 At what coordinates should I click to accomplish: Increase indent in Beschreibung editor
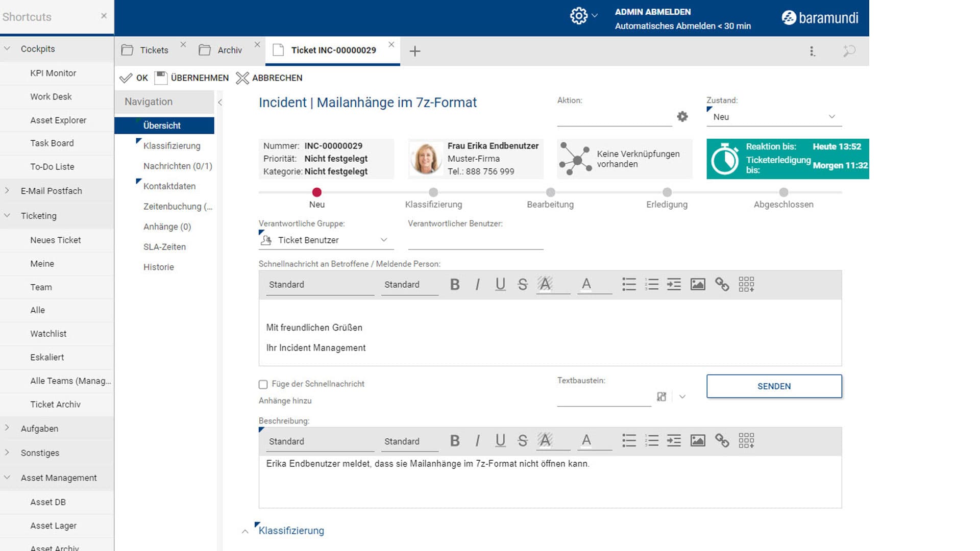(674, 440)
